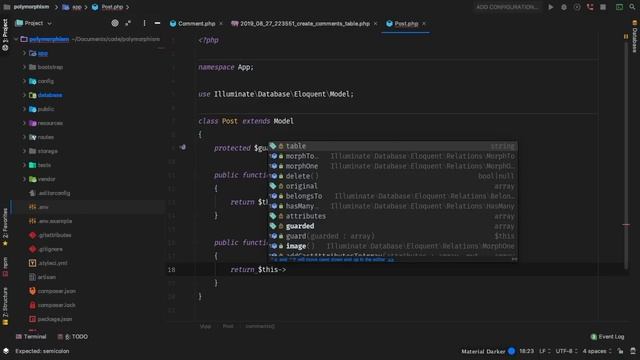Choose the image() completion suggestion
Image resolution: width=640 pixels, height=360 pixels.
click(x=393, y=246)
